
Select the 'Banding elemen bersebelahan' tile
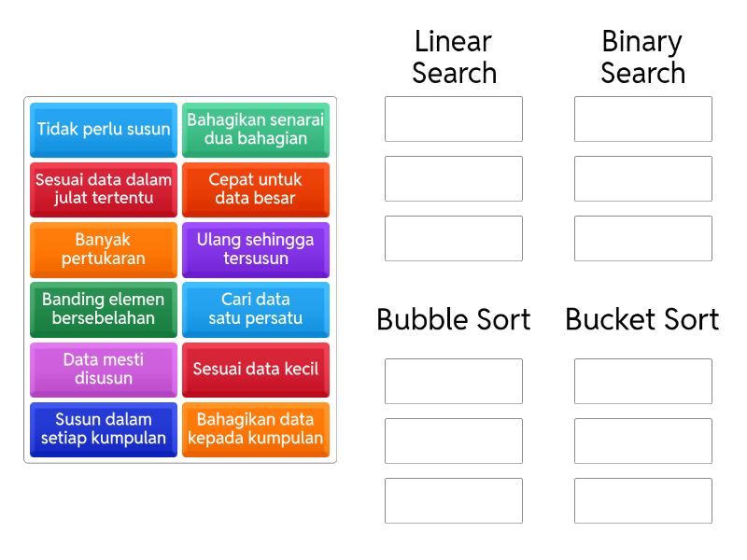[x=104, y=309]
